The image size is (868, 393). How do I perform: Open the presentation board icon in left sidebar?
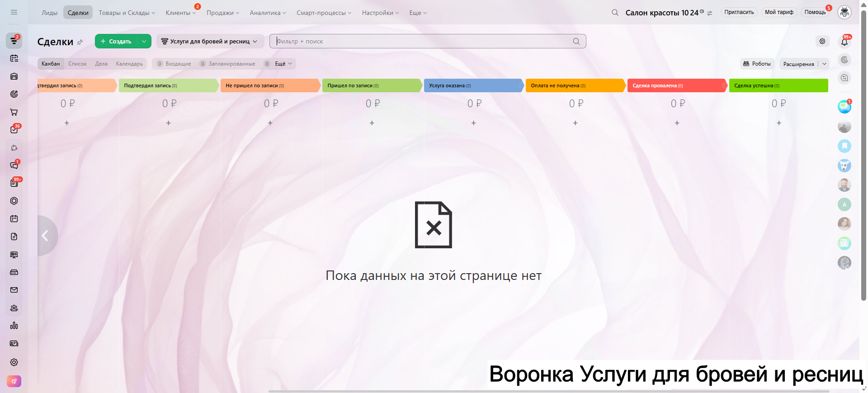tap(14, 255)
